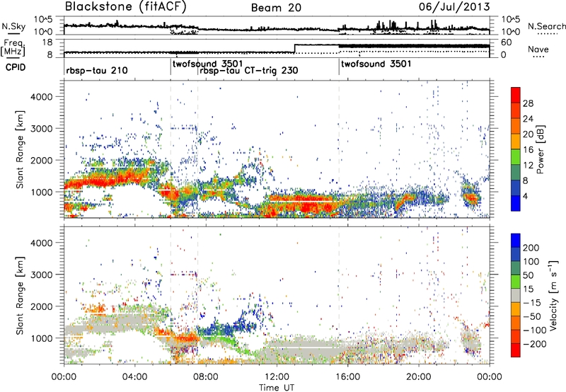The width and height of the screenshot is (566, 392).
Task: Click the 'Slant Range [km]' label of Power panel
Action: click(20, 149)
